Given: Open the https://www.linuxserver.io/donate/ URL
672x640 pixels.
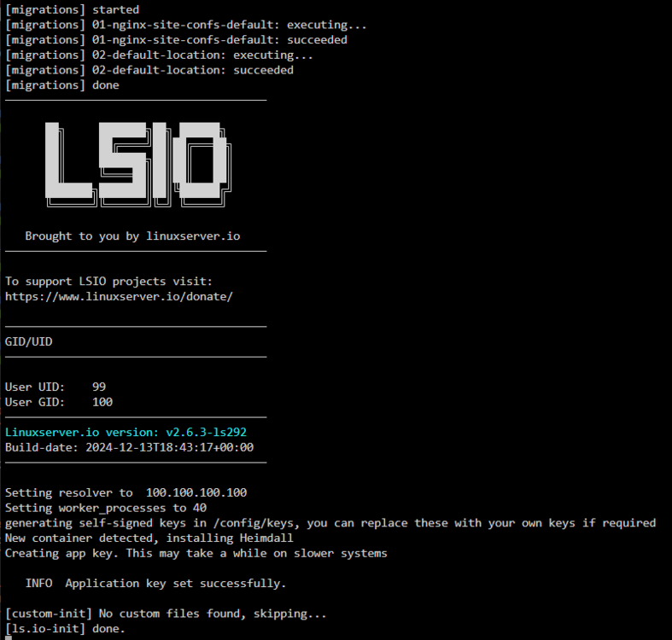Looking at the screenshot, I should pos(119,296).
